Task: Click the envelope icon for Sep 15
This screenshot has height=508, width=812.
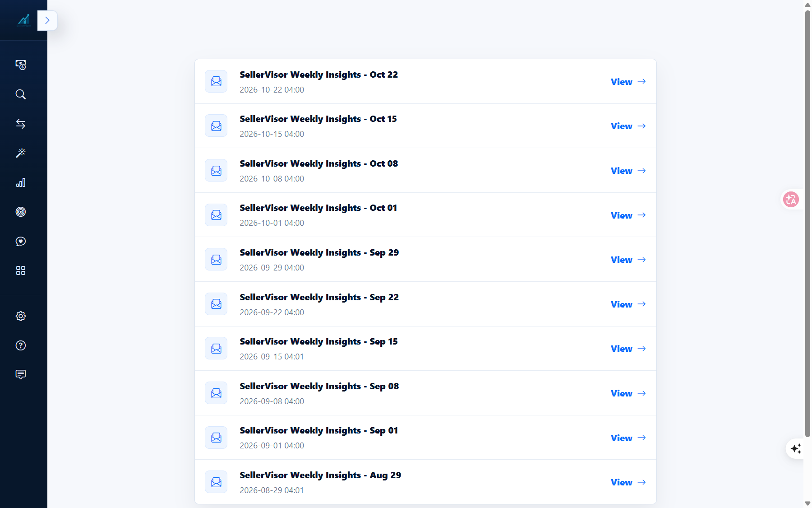Action: pos(216,348)
